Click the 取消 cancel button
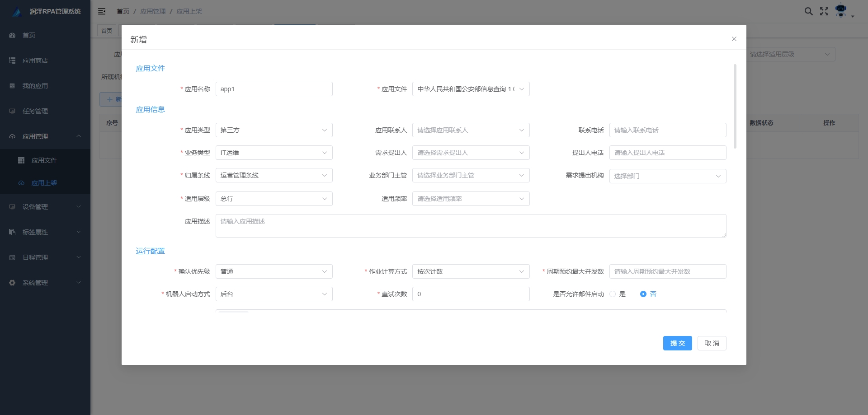Screen dimensions: 868x415 [712, 343]
